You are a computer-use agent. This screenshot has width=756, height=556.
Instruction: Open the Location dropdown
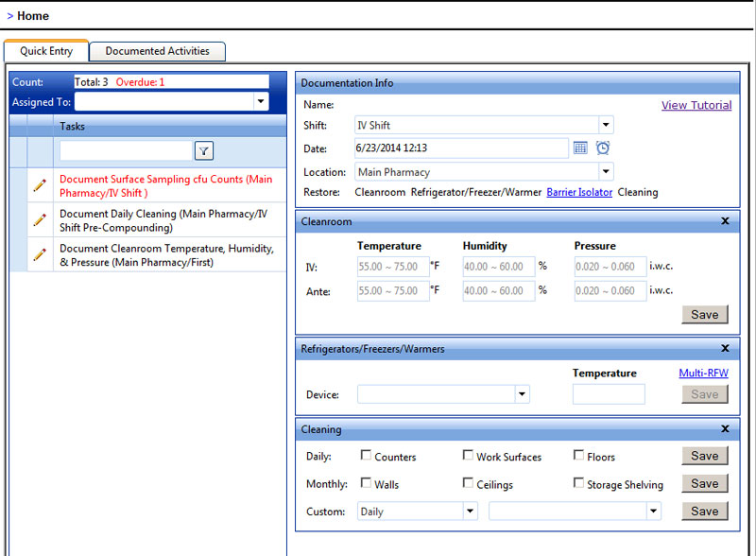pos(605,172)
